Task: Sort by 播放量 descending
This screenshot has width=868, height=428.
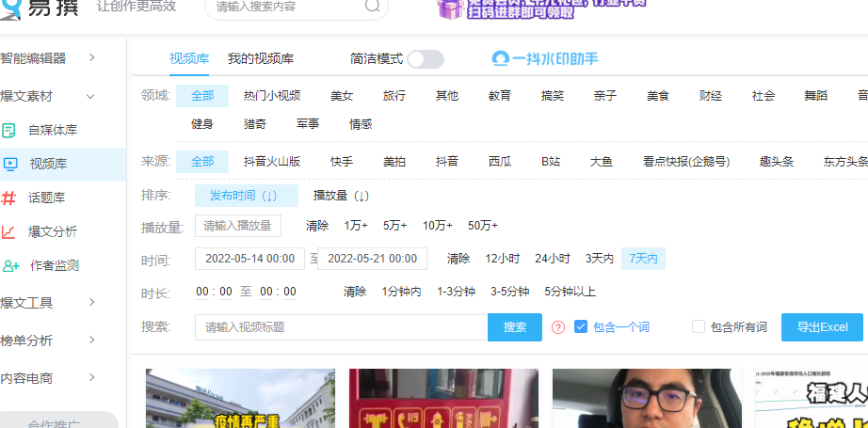Action: (341, 196)
